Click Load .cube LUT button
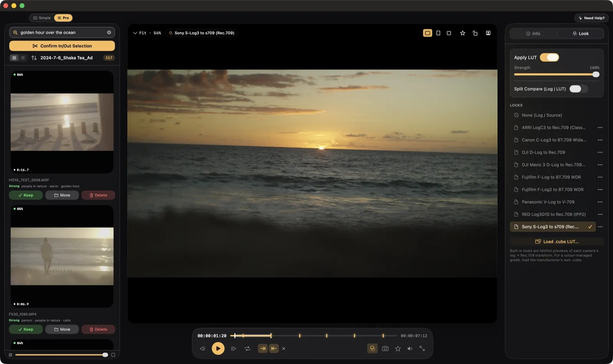 tap(557, 242)
